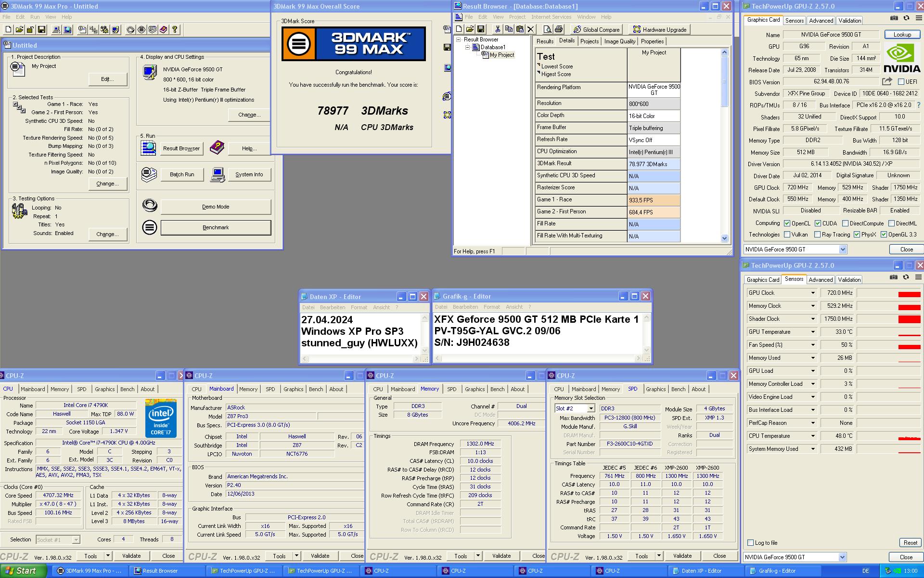Toggle the CUDA checkbox in GPU-Z
The height and width of the screenshot is (578, 924).
point(818,223)
